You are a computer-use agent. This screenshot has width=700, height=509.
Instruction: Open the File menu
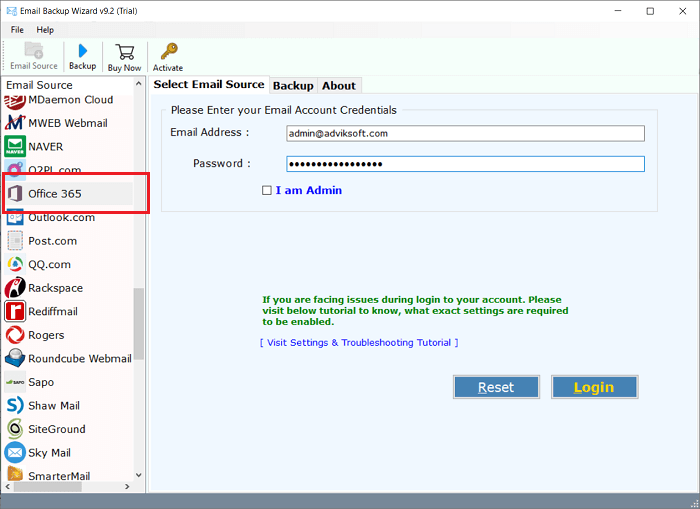18,30
